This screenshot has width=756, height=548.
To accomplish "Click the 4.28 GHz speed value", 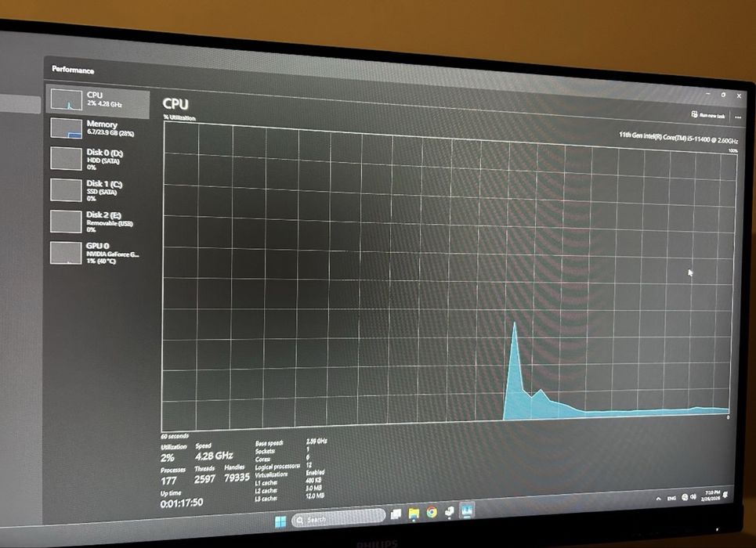I will (214, 456).
